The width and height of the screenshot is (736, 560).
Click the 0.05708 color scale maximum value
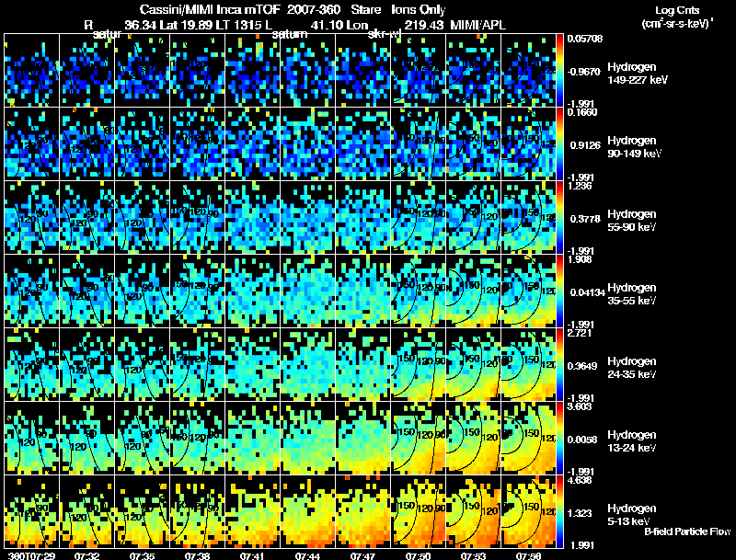tap(584, 39)
